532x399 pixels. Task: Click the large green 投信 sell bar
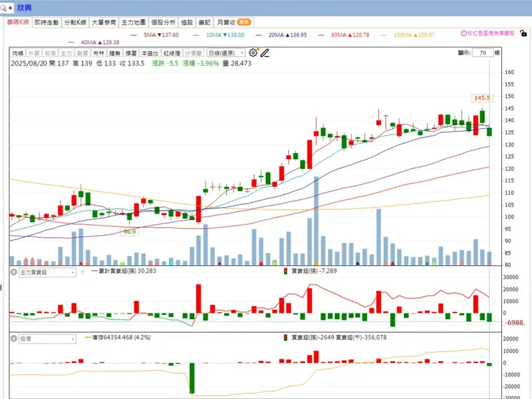(x=192, y=378)
